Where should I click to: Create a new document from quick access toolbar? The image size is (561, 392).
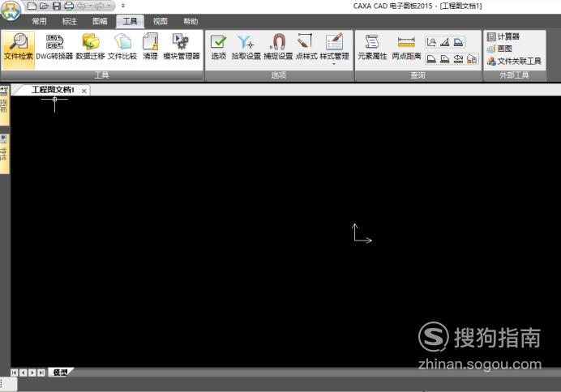(x=32, y=6)
